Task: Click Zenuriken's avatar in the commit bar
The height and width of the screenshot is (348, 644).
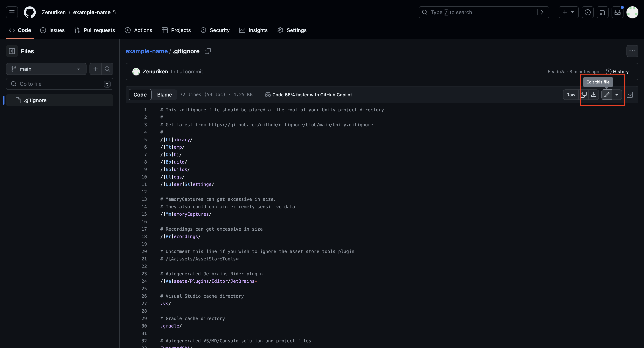Action: (x=136, y=72)
